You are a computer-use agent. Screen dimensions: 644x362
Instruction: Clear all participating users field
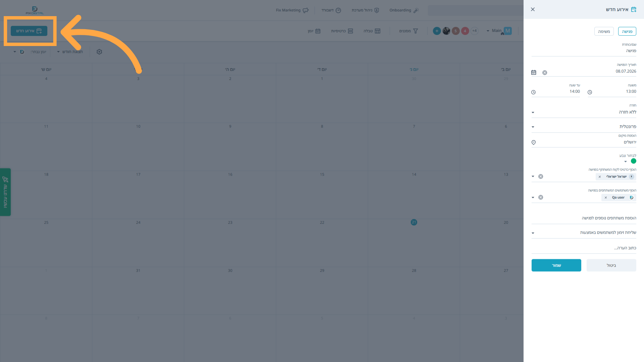tap(541, 197)
